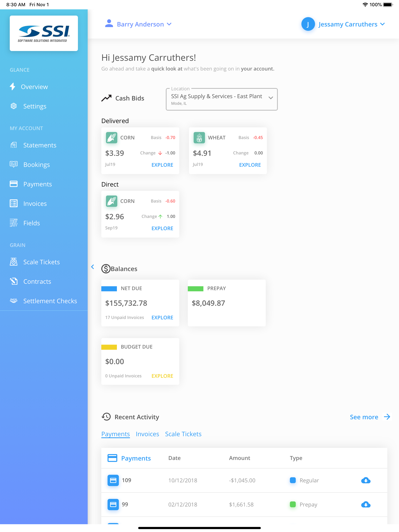
Task: Click the payment 109 row icon
Action: 113,480
